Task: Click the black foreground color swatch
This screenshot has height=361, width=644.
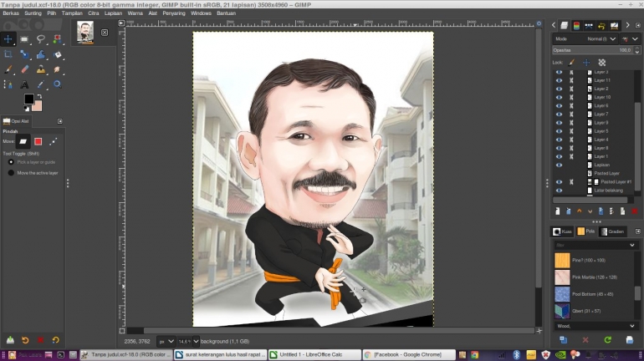Action: (x=28, y=99)
